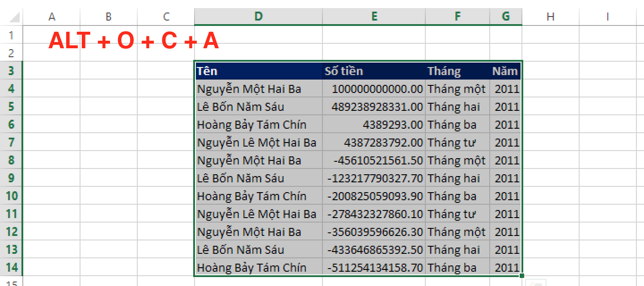Click 'Hoàng Bảy Tám Chín' in row 6

(x=252, y=125)
